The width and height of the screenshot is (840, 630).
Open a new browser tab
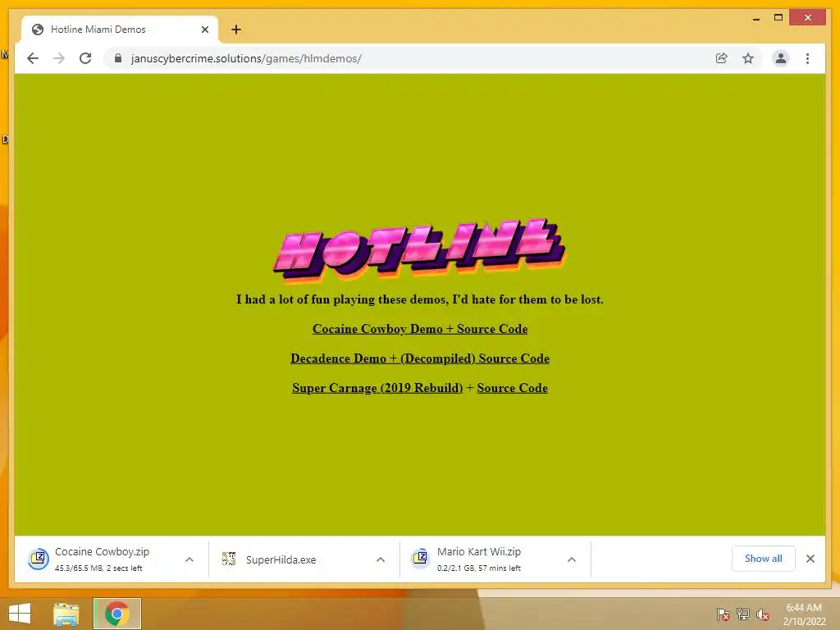235,30
